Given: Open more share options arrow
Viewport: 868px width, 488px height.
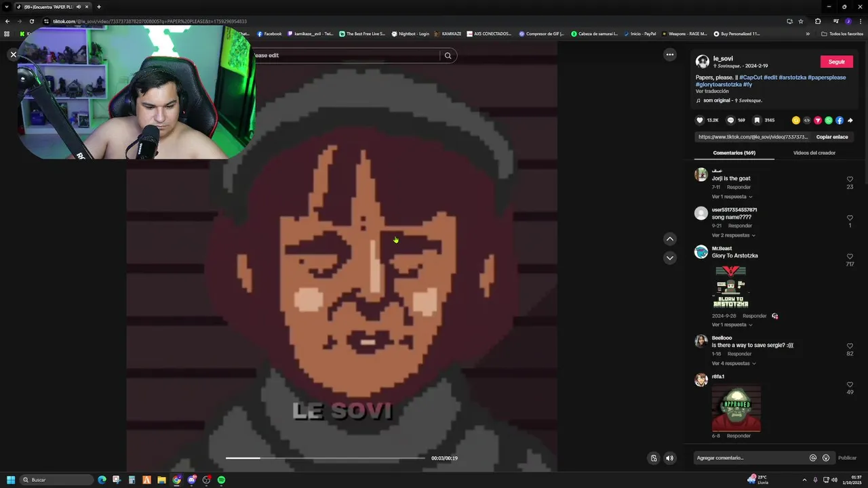Looking at the screenshot, I should coord(850,120).
